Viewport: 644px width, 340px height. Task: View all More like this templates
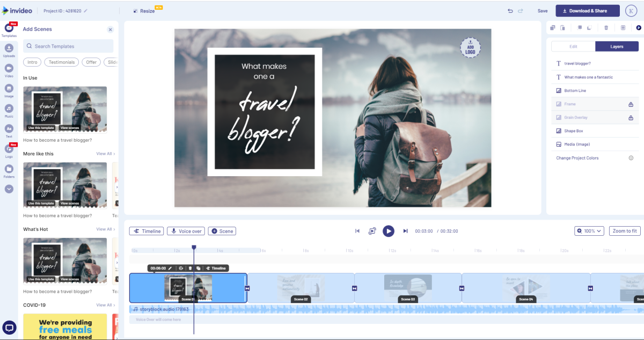[105, 154]
